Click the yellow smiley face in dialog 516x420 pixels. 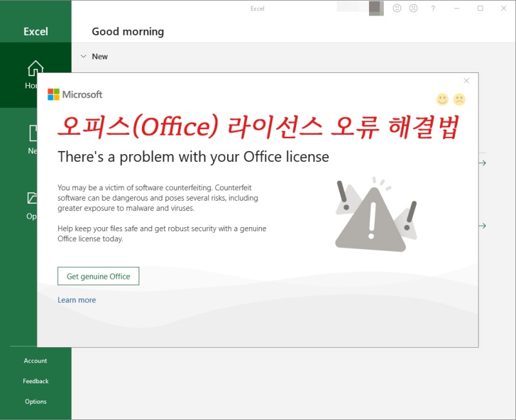[442, 99]
